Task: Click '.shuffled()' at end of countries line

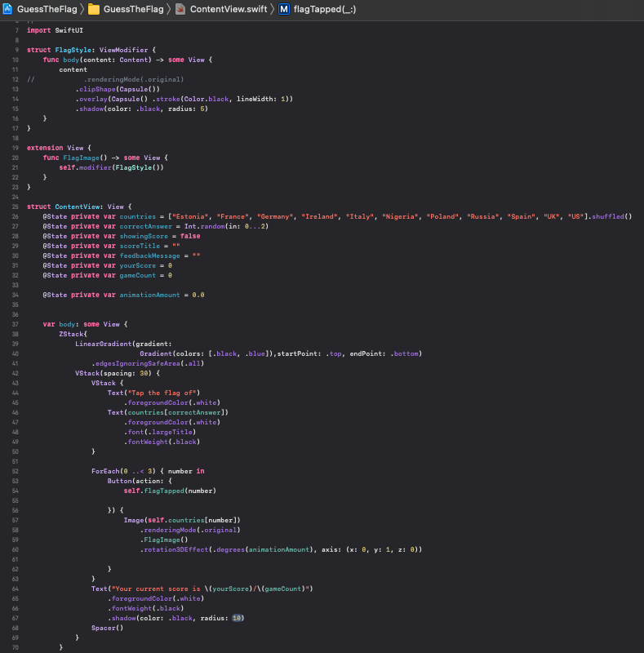Action: [x=610, y=216]
